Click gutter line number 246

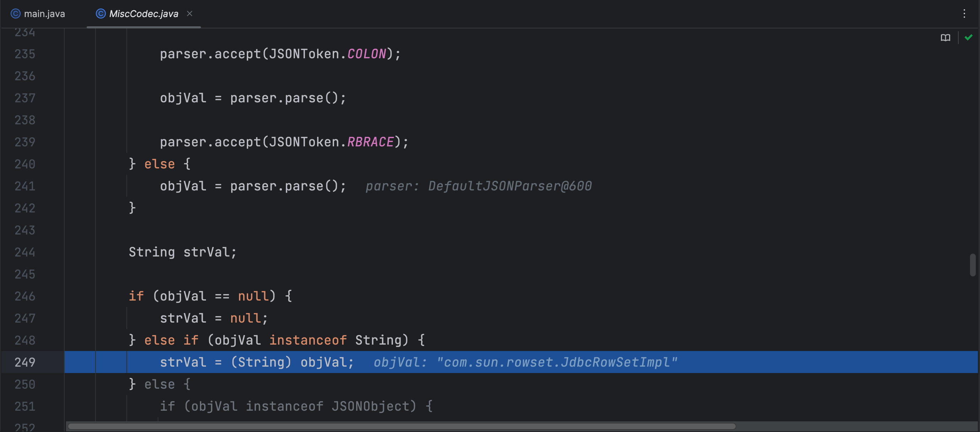coord(25,296)
